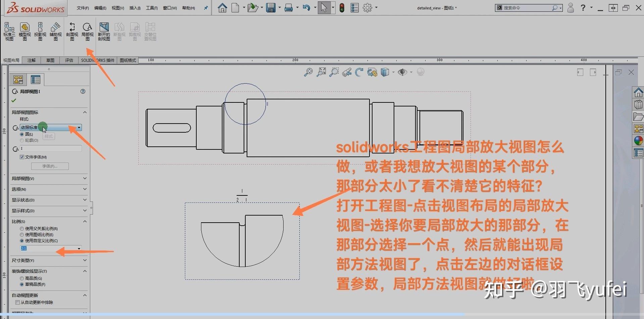Toggle the 文件字体(M) checkbox
The width and height of the screenshot is (644, 319).
coord(22,157)
